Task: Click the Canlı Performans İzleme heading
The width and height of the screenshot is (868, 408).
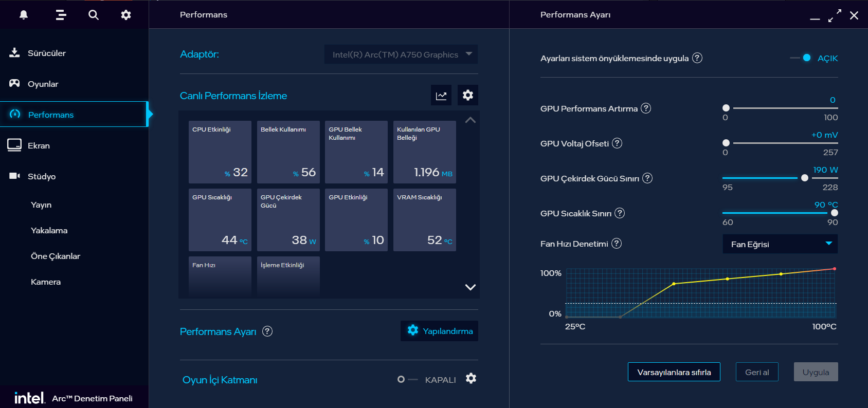Action: coord(233,96)
